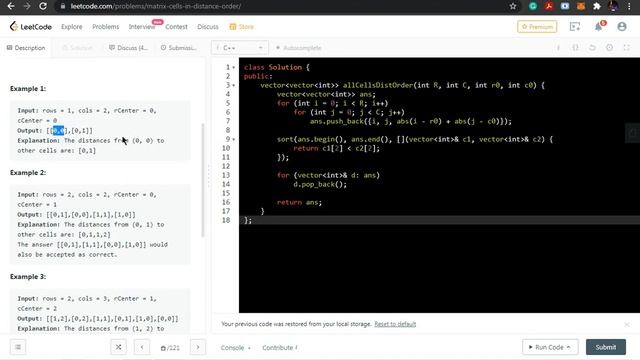Submit the solution
This screenshot has height=360, width=640.
coord(606,347)
